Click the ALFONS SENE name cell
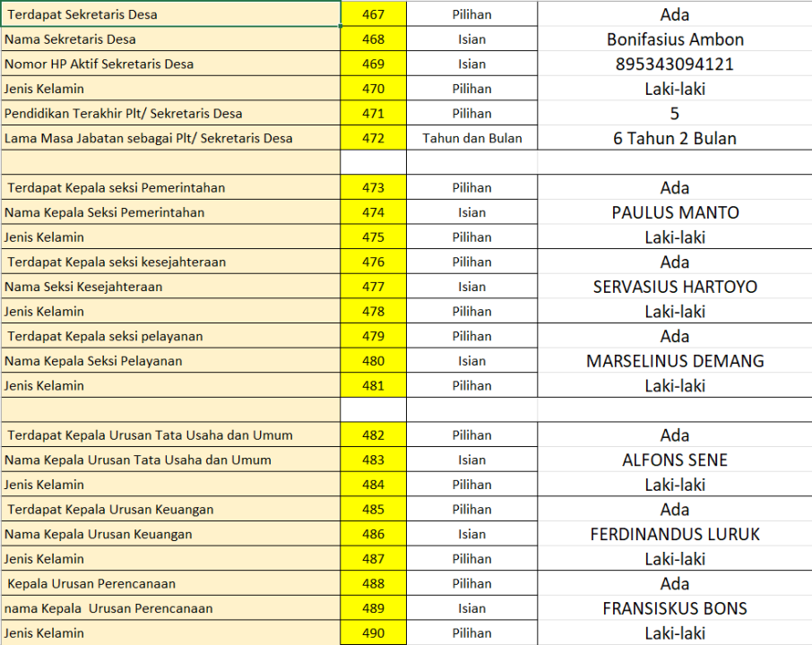Viewport: 812px width, 645px height. [x=674, y=460]
